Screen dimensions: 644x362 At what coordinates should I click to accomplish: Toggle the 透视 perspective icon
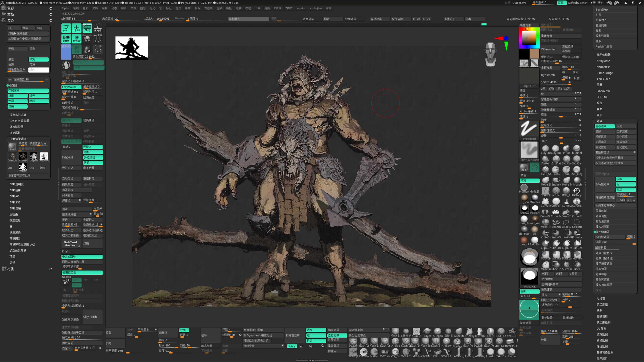pyautogui.click(x=87, y=28)
